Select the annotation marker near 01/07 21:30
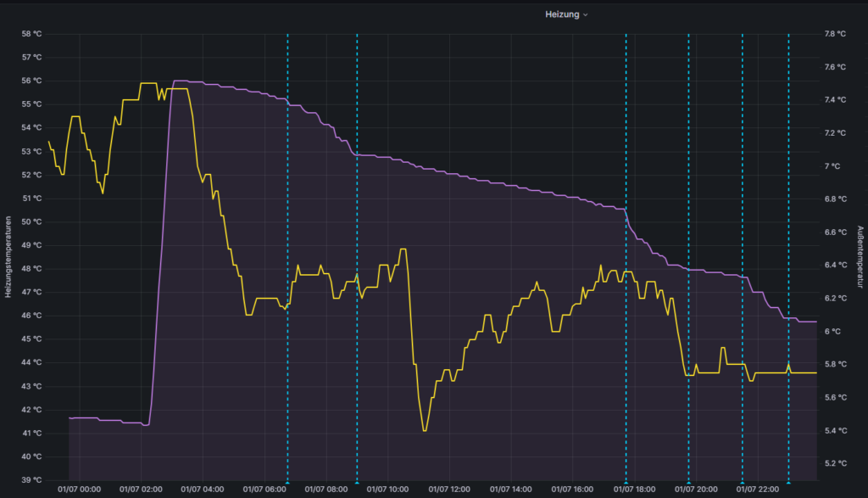The height and width of the screenshot is (498, 868). [x=743, y=483]
